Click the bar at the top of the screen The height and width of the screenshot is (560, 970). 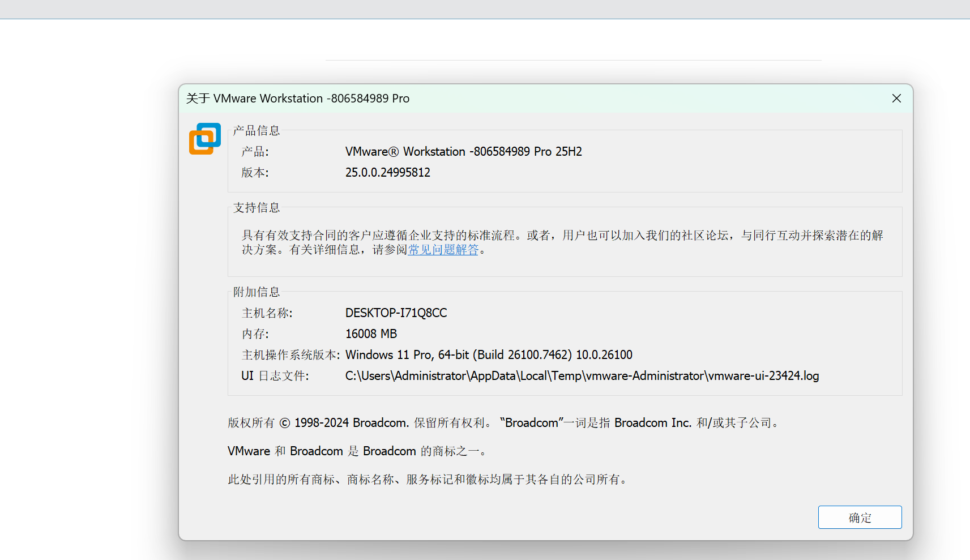(x=485, y=8)
